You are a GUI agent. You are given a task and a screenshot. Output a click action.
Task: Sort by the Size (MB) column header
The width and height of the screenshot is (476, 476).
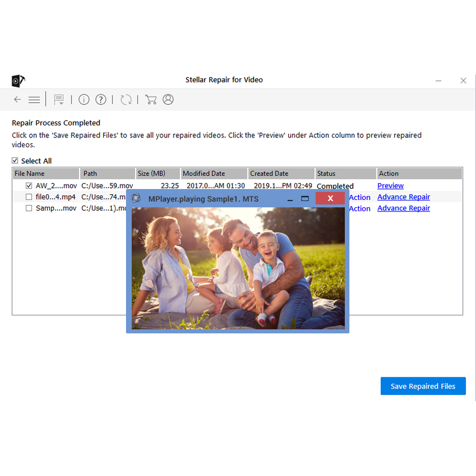click(151, 174)
